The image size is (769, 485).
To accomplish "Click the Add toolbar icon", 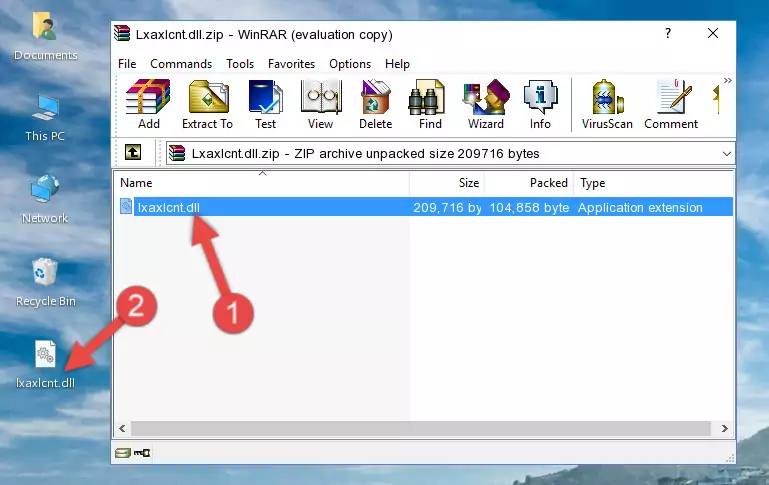I will (x=148, y=104).
